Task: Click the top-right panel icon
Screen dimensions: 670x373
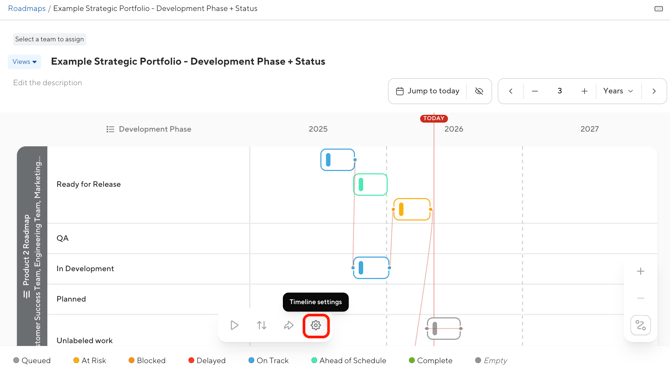Action: point(658,9)
